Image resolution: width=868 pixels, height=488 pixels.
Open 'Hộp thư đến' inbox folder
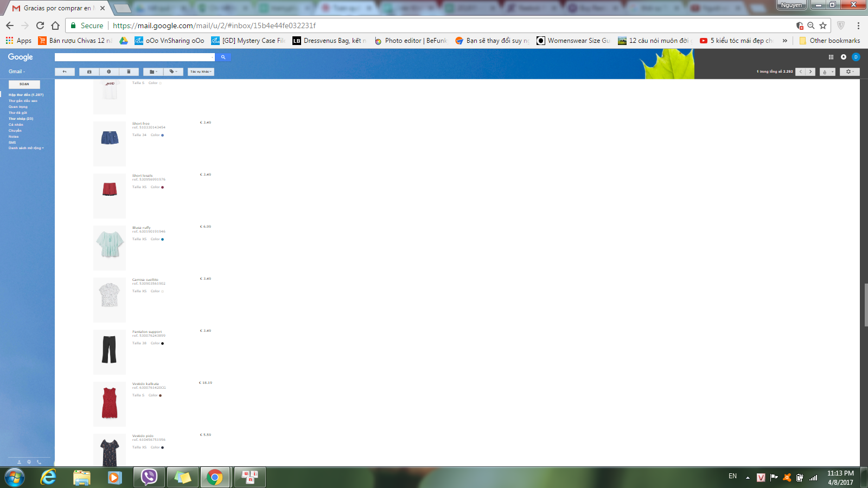tap(25, 95)
